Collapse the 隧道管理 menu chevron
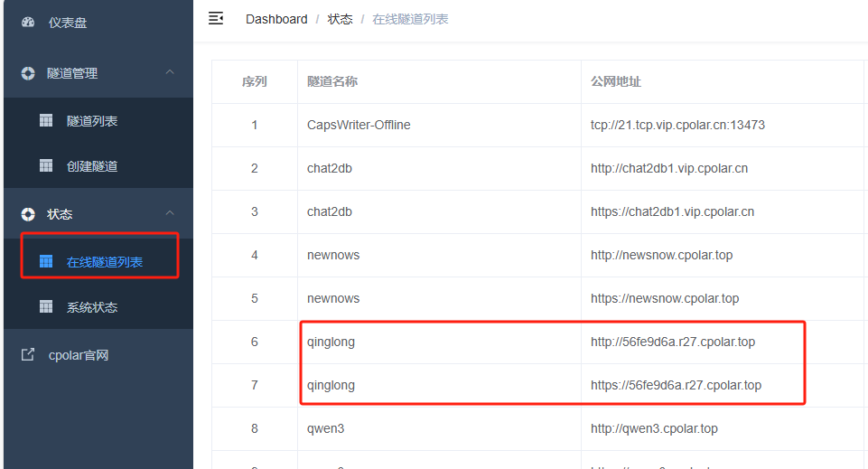This screenshot has height=469, width=868. coord(170,72)
